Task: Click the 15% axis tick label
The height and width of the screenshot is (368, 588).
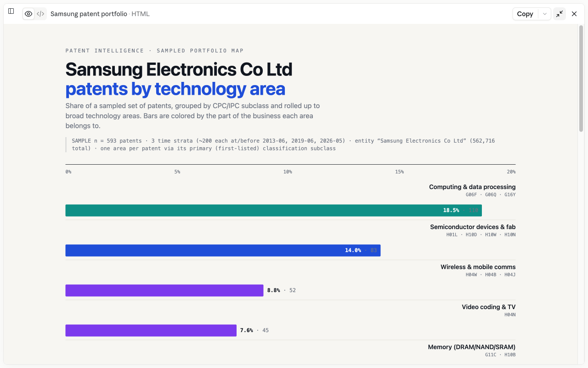Action: [400, 172]
